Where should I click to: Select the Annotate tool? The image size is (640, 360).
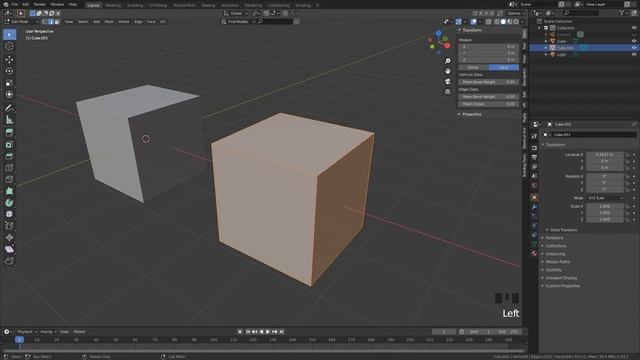9,108
